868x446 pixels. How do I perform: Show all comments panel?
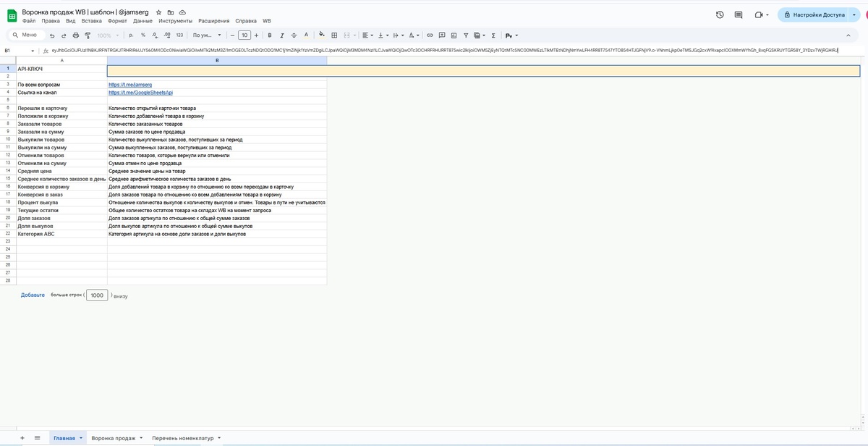pos(739,14)
